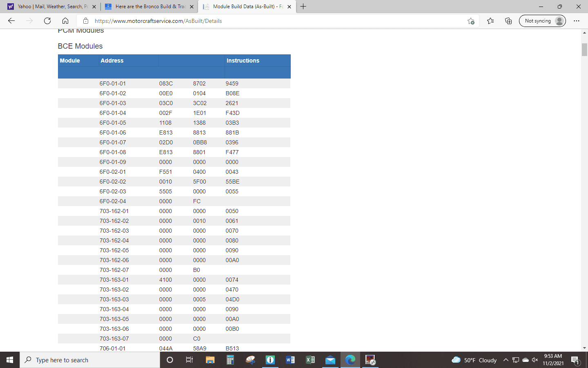View site information lock icon
The image size is (588, 368).
point(86,21)
